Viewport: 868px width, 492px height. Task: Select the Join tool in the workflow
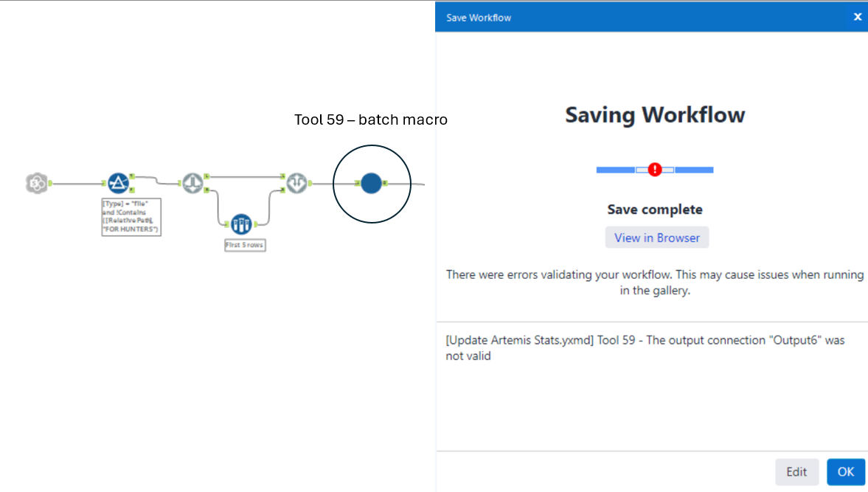point(193,183)
